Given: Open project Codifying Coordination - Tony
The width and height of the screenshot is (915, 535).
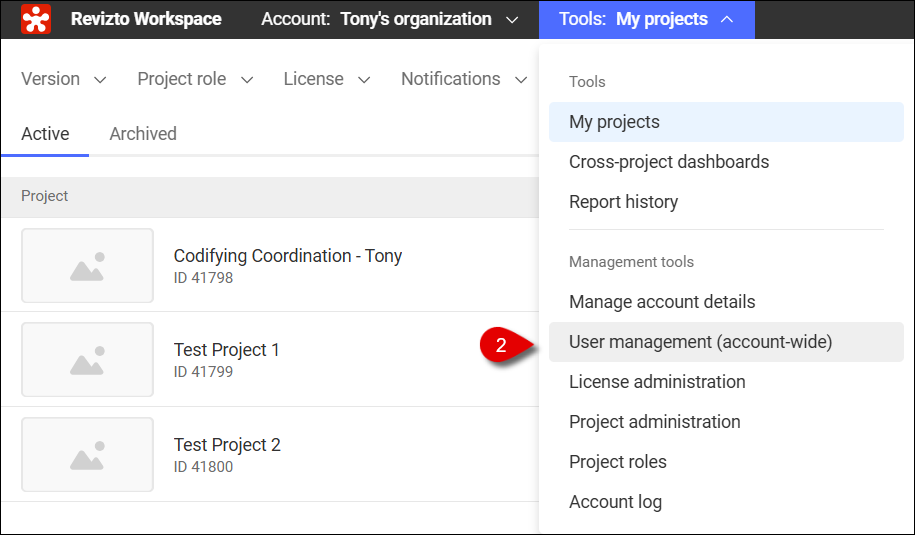Looking at the screenshot, I should pyautogui.click(x=288, y=256).
